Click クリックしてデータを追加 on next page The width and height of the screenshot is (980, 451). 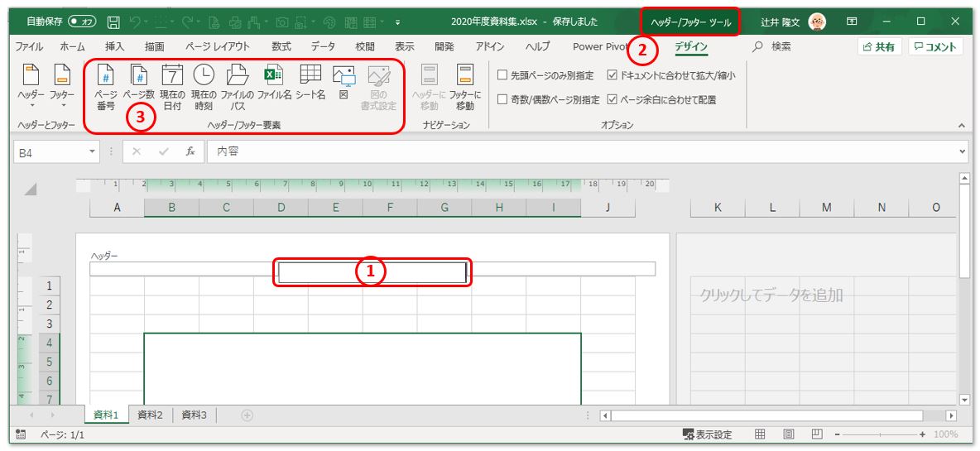(x=771, y=295)
